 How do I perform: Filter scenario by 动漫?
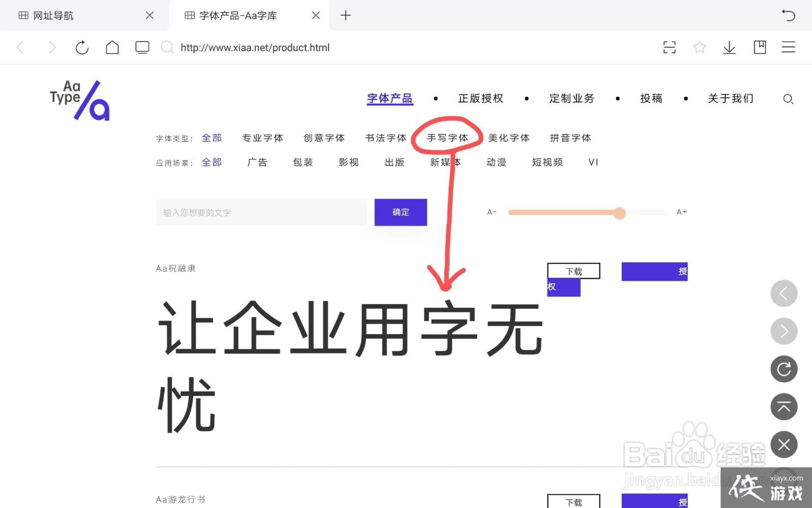pyautogui.click(x=496, y=163)
